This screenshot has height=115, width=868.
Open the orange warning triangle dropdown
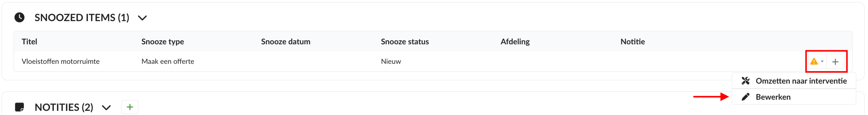coord(817,62)
